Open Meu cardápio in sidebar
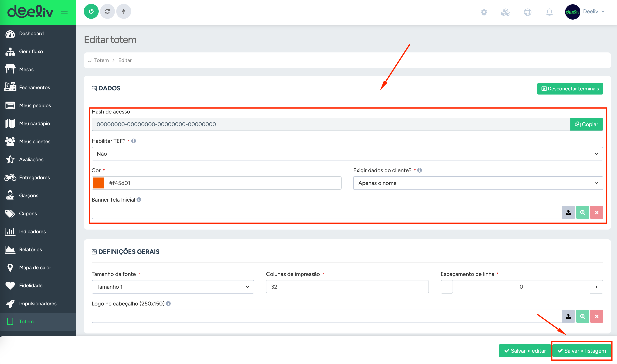 click(x=34, y=123)
